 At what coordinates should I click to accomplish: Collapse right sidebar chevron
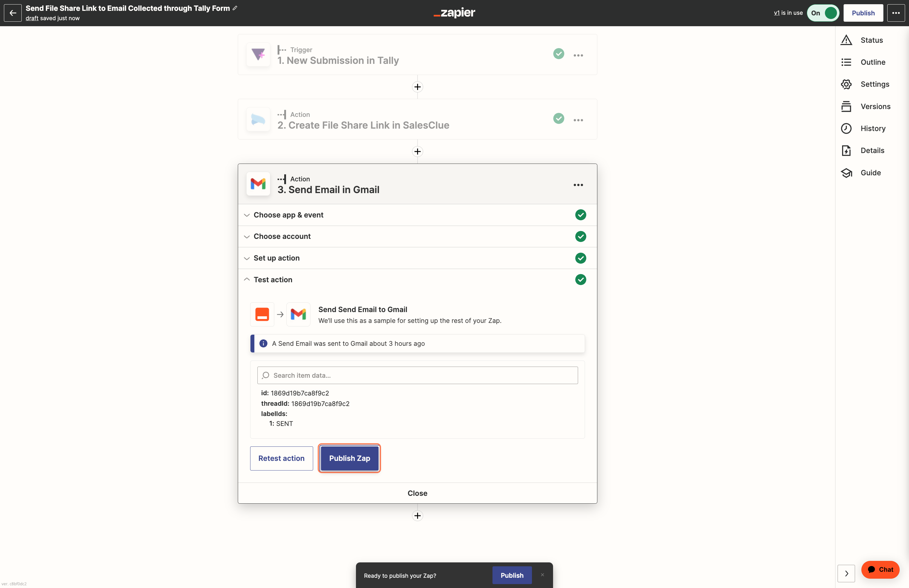846,574
